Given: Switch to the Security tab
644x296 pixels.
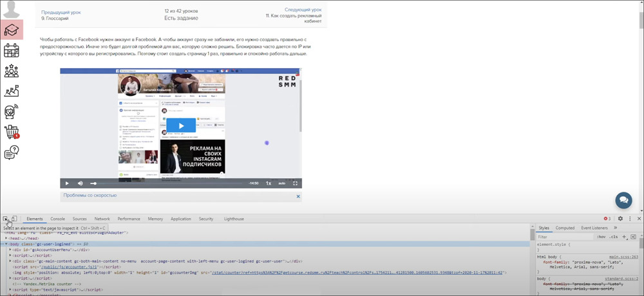Looking at the screenshot, I should click(206, 219).
